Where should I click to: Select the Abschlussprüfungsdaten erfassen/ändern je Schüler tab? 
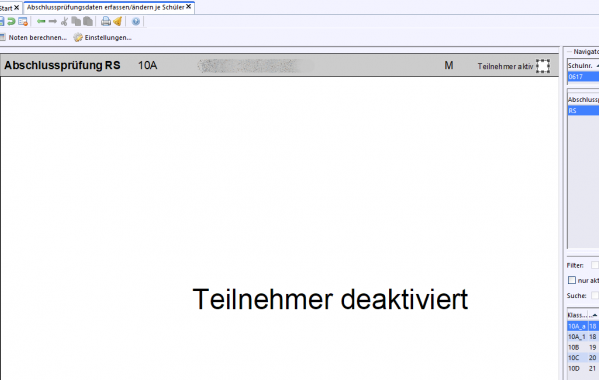pyautogui.click(x=105, y=7)
